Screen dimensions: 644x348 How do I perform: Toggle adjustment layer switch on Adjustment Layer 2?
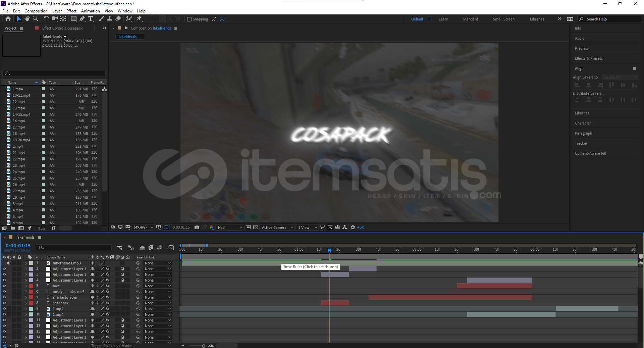123,280
